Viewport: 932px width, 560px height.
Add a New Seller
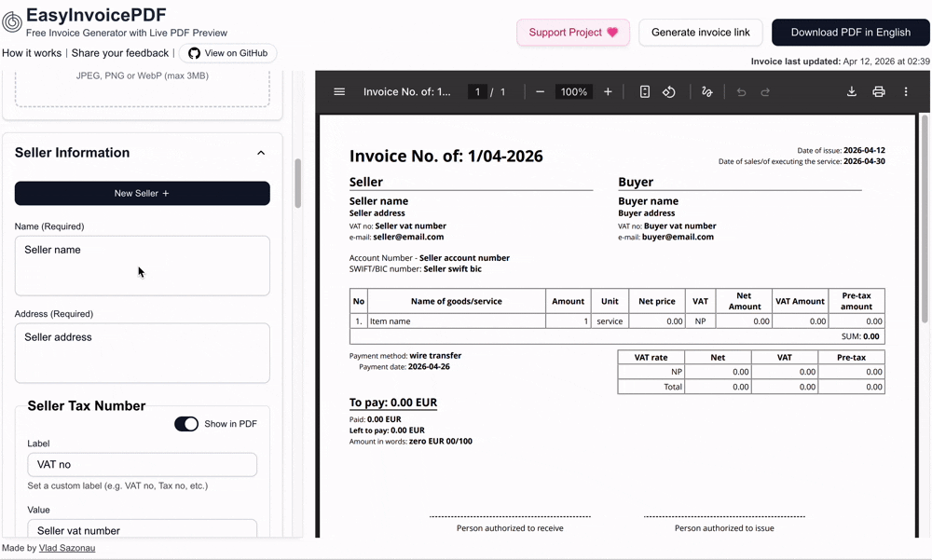tap(142, 193)
